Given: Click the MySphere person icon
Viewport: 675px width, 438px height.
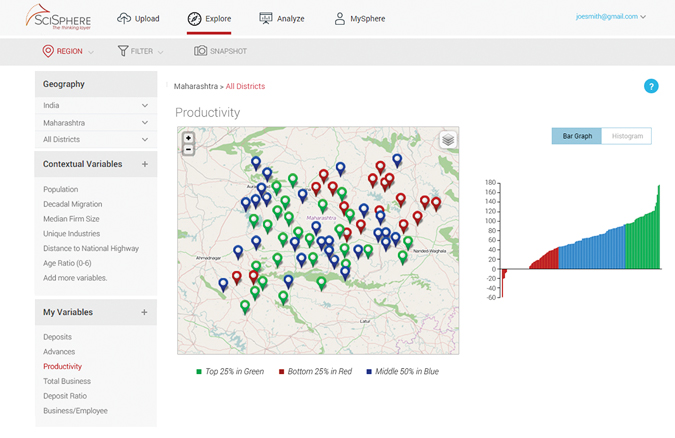Looking at the screenshot, I should pos(340,19).
